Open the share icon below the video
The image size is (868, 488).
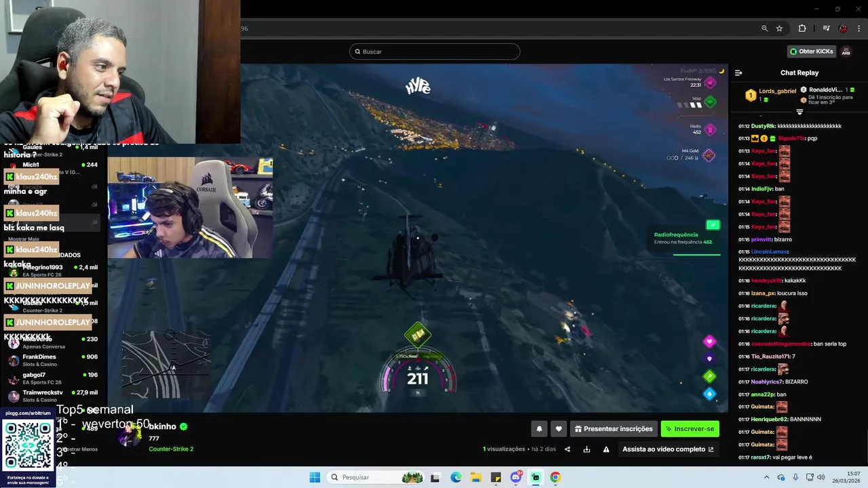[x=568, y=449]
